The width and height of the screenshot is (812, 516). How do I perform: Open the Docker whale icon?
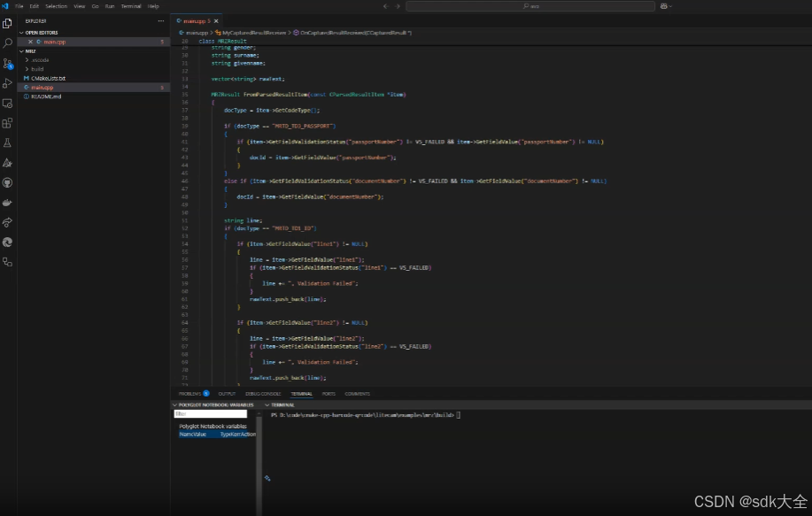[7, 203]
